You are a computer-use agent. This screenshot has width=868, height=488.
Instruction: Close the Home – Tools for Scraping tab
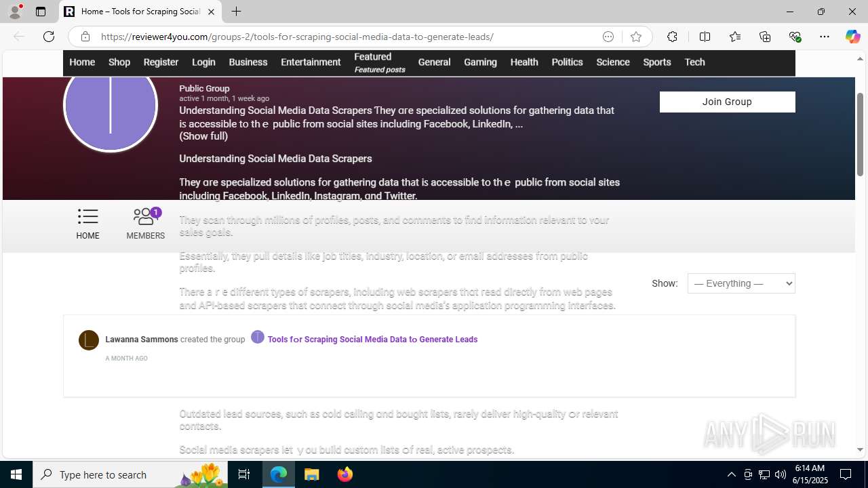point(211,12)
